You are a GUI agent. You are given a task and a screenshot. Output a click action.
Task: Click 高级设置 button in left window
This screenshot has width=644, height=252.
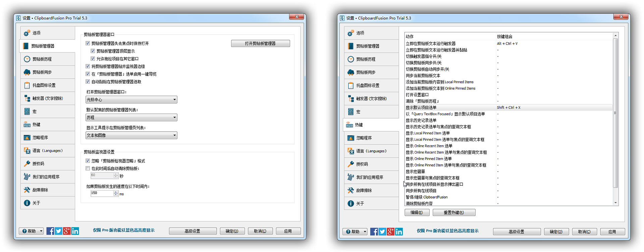tap(193, 231)
